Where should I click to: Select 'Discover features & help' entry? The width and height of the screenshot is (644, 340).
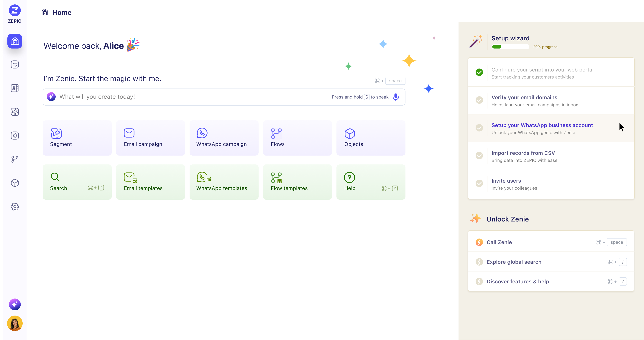tap(517, 281)
